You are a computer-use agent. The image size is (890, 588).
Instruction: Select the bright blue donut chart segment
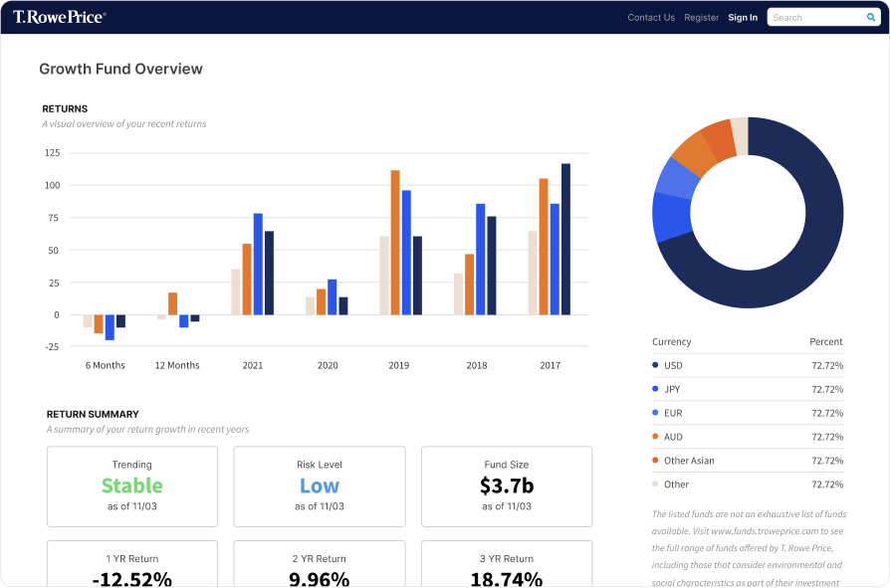pos(671,217)
